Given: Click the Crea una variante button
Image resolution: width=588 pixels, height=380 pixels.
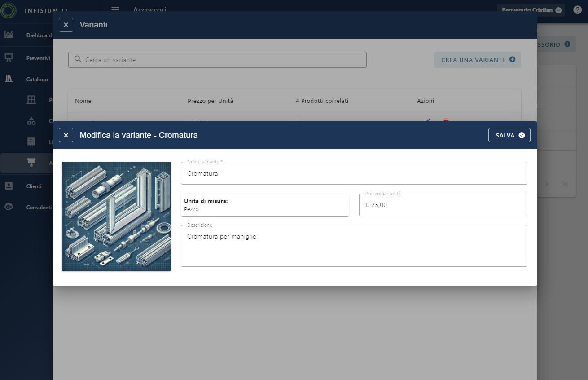Looking at the screenshot, I should click(478, 60).
